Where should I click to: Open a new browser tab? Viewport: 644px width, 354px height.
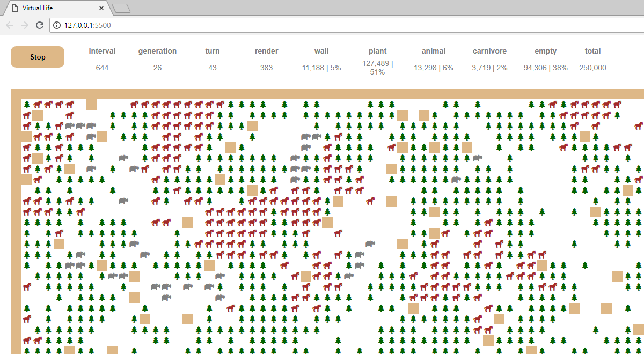[122, 8]
